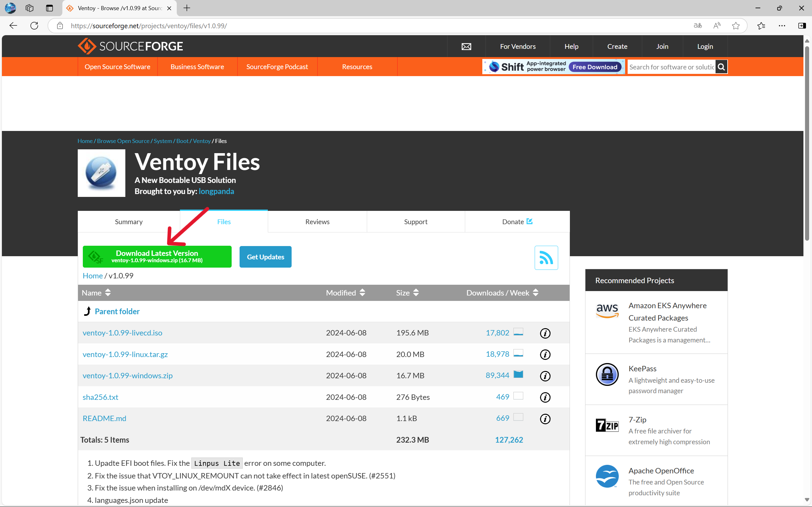Click the Boot breadcrumb link
This screenshot has width=812, height=507.
(182, 141)
